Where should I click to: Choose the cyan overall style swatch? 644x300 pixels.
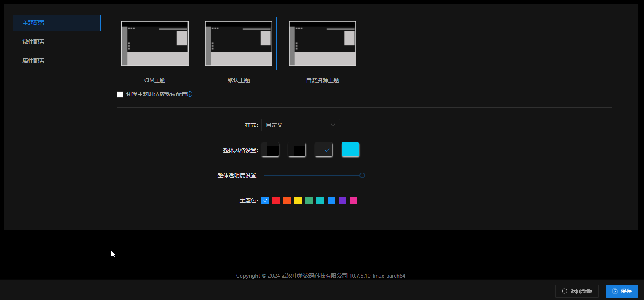click(x=350, y=150)
